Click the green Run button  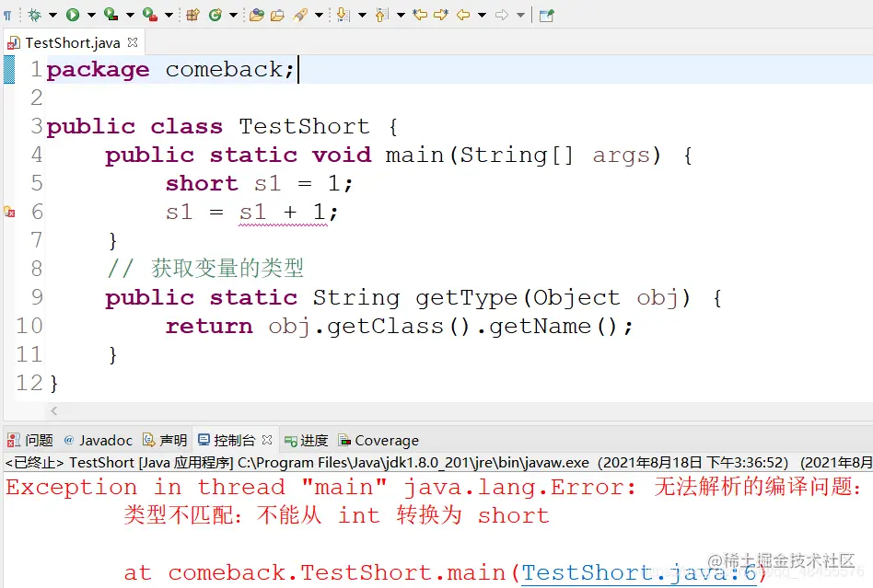[x=73, y=15]
